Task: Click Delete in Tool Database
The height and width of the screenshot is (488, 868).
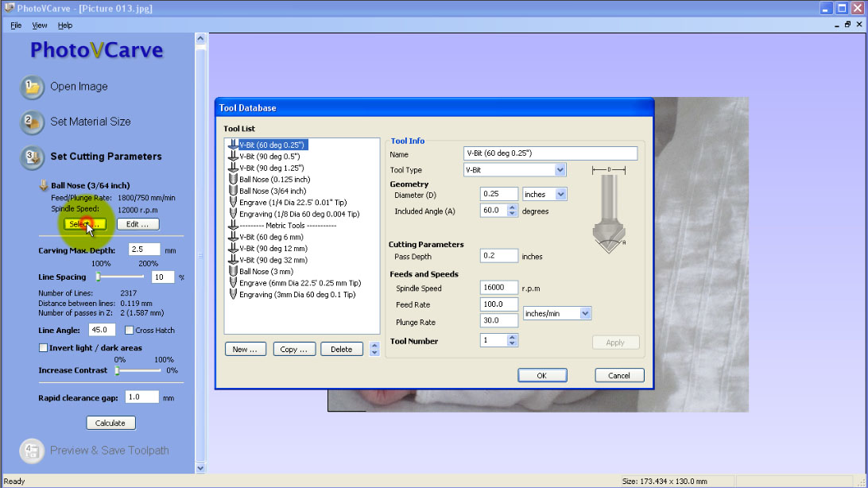Action: (342, 349)
